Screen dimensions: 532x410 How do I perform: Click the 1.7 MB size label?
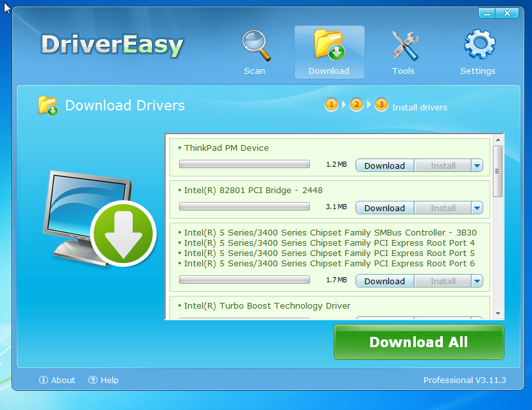[336, 280]
